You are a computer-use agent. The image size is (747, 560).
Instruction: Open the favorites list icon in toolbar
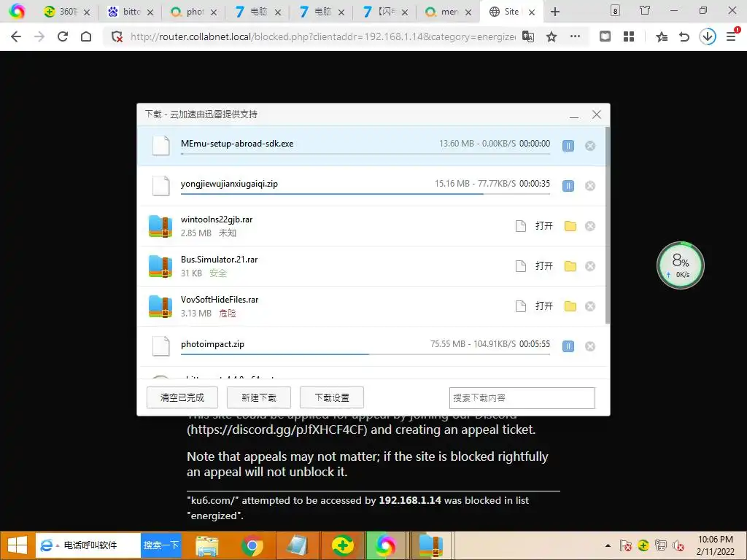(x=661, y=36)
